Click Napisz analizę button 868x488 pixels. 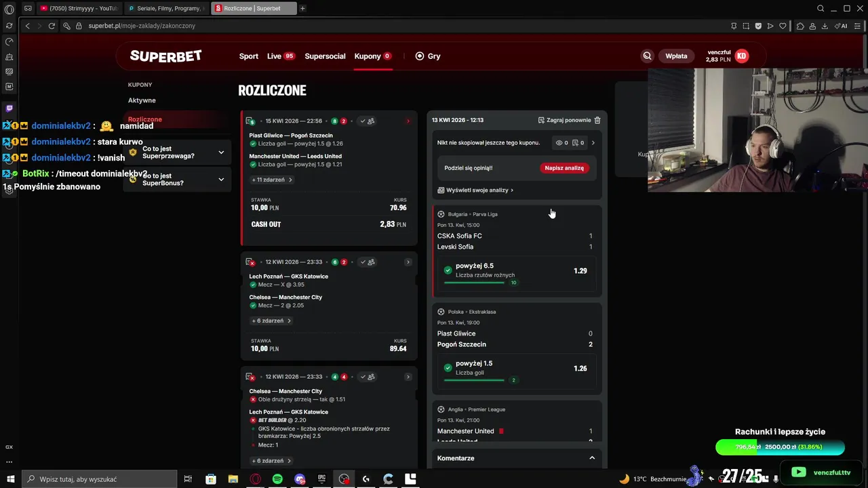tap(564, 167)
